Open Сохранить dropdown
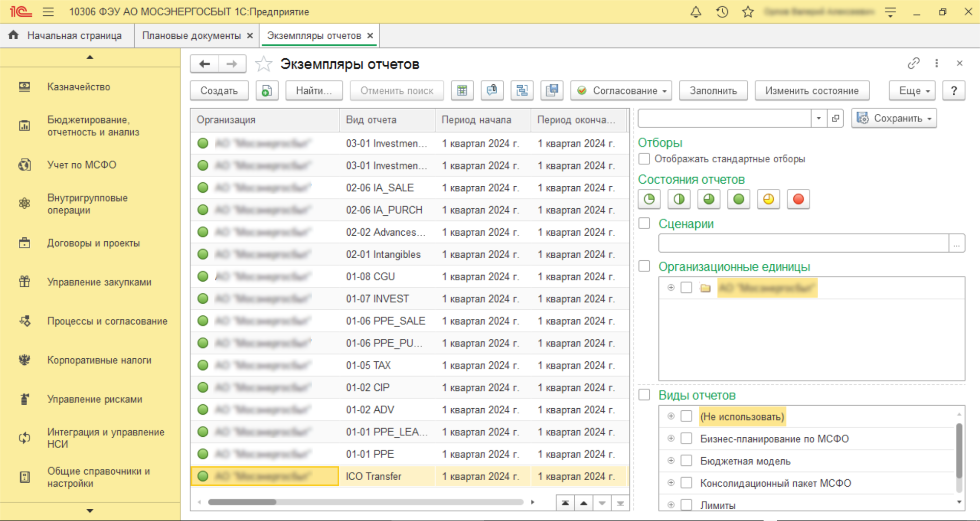 coord(894,118)
